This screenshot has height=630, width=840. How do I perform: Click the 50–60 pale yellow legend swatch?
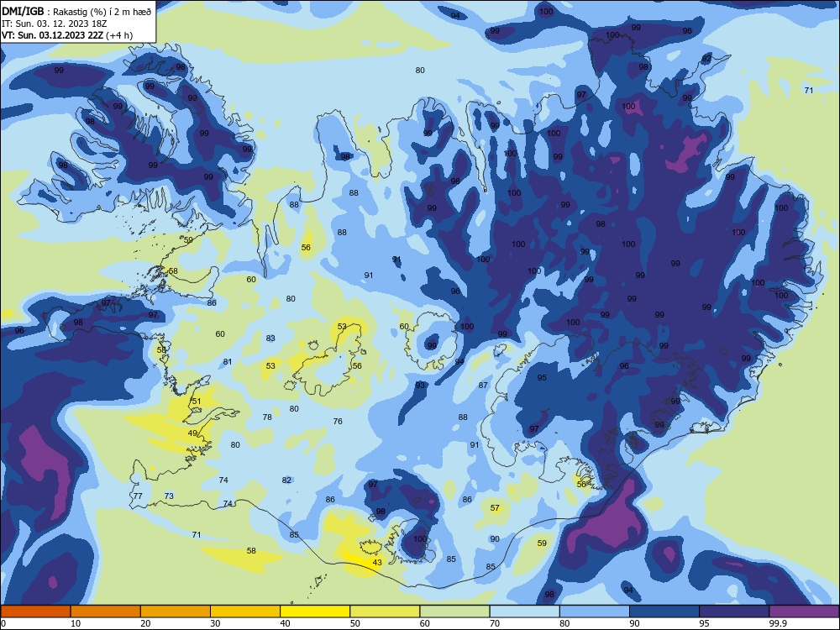click(385, 612)
